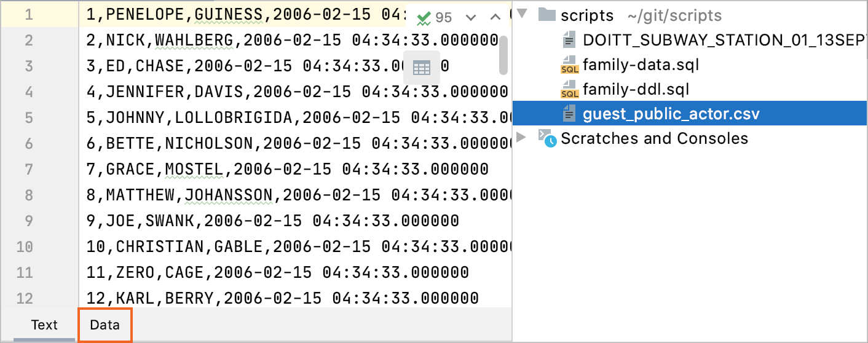
Task: Click the JOHNNY,LOLLOBRIGIDA line
Action: point(299,118)
